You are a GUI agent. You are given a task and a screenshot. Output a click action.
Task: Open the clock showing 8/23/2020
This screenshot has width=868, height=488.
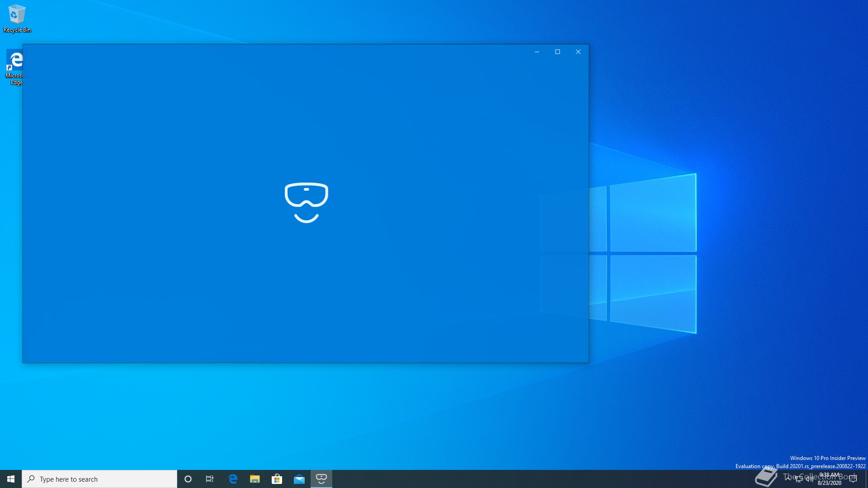pyautogui.click(x=830, y=479)
